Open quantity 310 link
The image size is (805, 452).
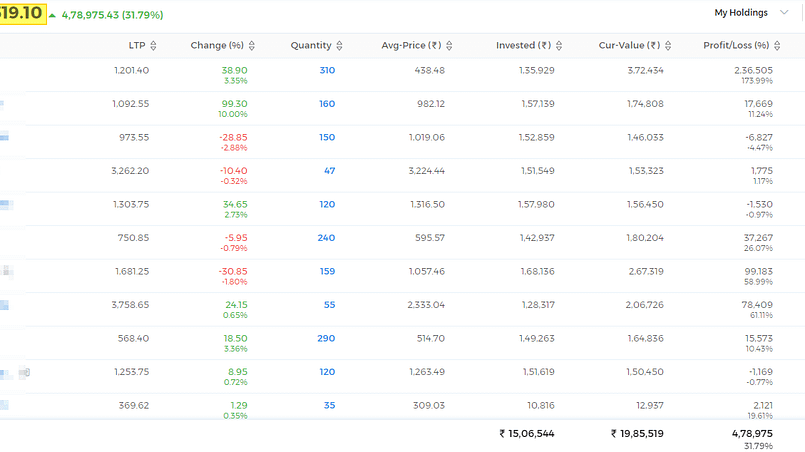pyautogui.click(x=327, y=70)
